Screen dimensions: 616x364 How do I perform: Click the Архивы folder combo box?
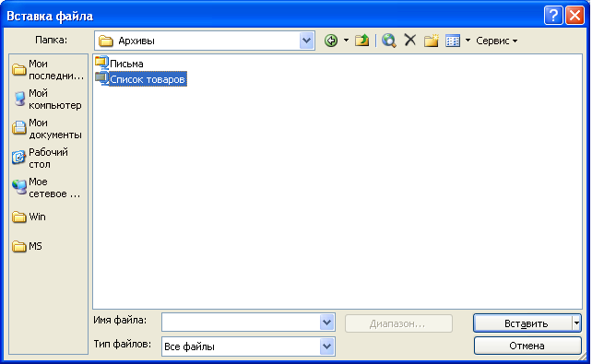pyautogui.click(x=205, y=41)
